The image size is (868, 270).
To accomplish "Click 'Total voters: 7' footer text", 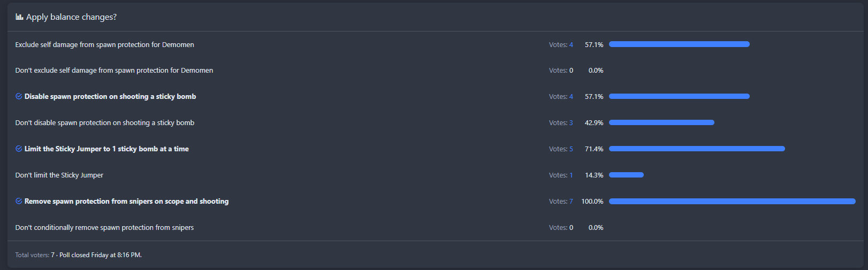I will click(35, 255).
